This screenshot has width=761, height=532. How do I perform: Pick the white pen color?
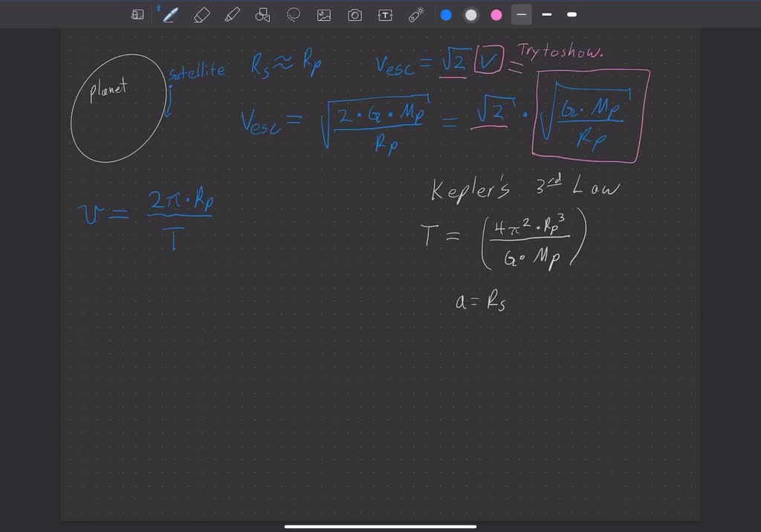(470, 15)
